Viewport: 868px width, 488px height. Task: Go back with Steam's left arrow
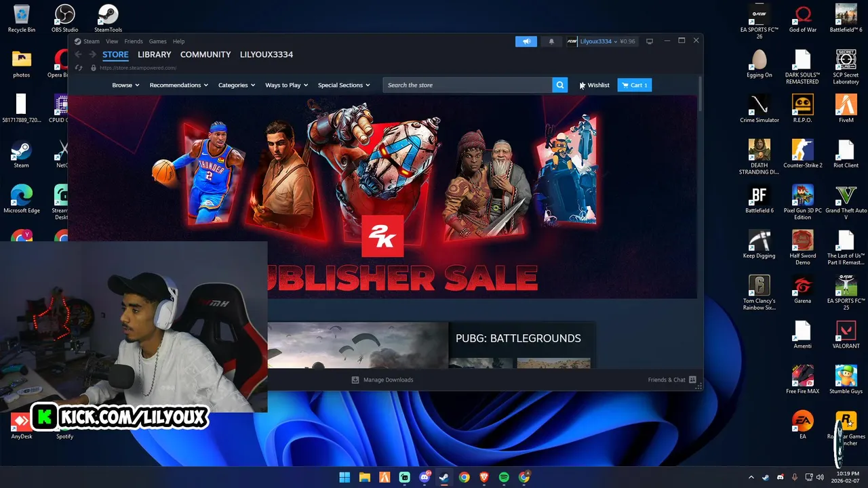[x=78, y=55]
